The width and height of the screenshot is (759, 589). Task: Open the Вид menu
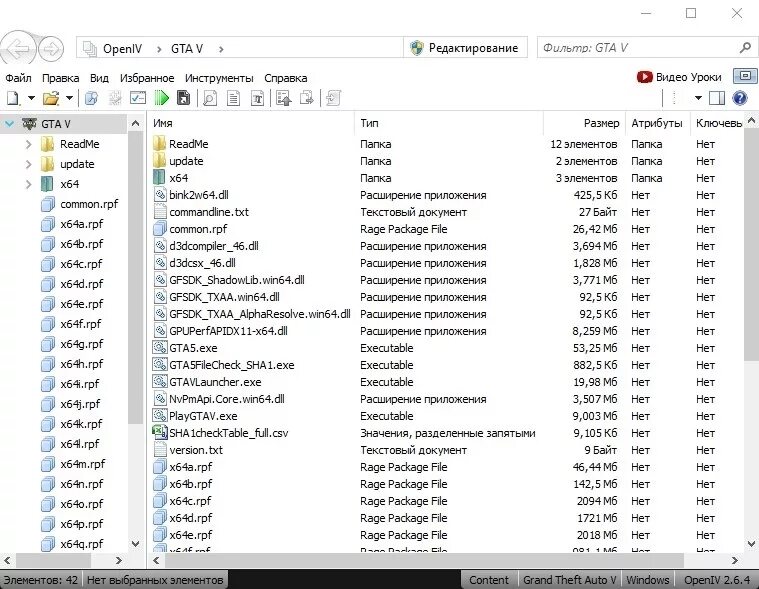[x=99, y=78]
